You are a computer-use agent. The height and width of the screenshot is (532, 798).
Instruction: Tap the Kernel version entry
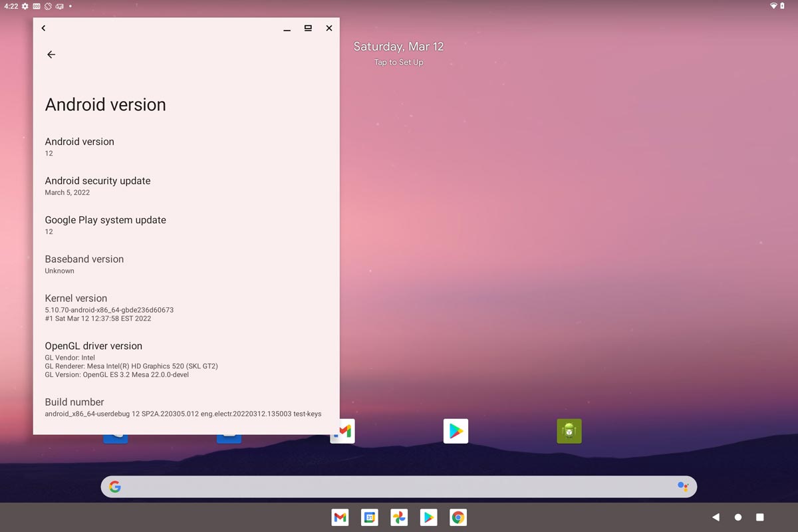point(109,307)
